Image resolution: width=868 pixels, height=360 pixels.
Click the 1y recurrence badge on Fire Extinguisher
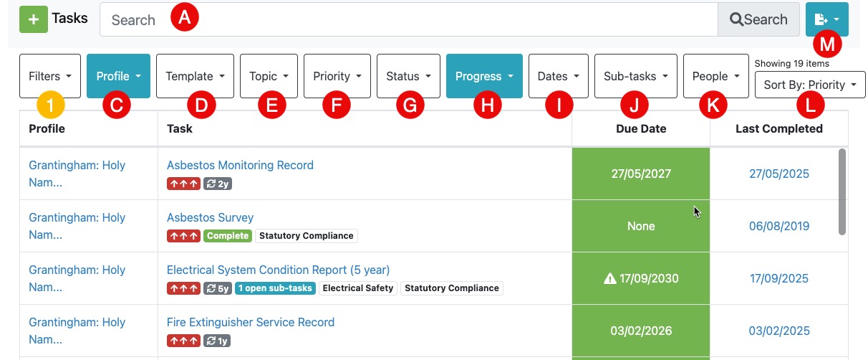point(218,341)
